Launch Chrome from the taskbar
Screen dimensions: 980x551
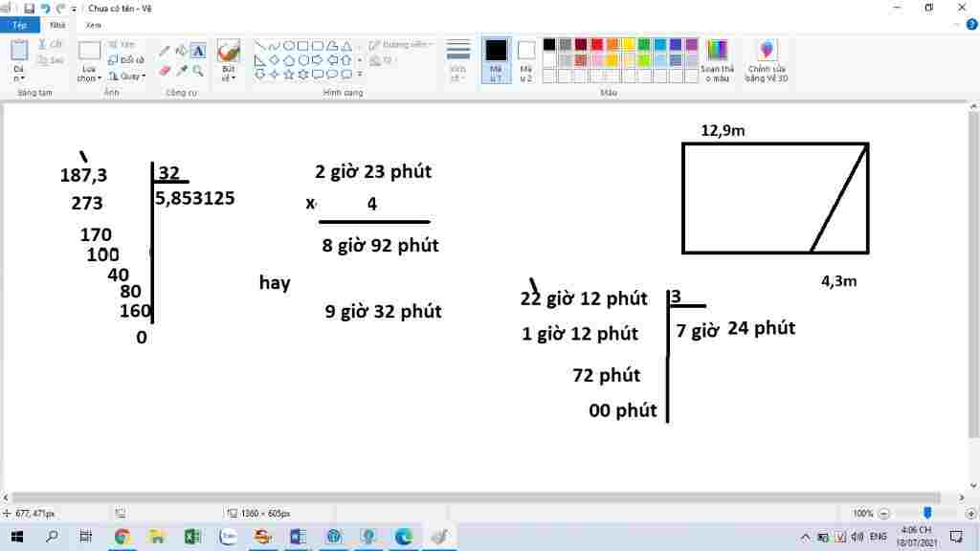(x=122, y=536)
